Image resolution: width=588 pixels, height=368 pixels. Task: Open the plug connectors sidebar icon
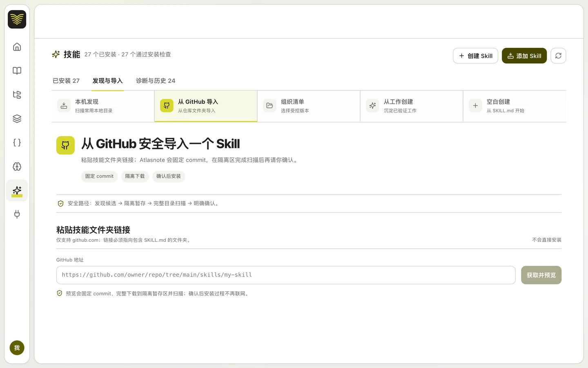[x=17, y=214]
